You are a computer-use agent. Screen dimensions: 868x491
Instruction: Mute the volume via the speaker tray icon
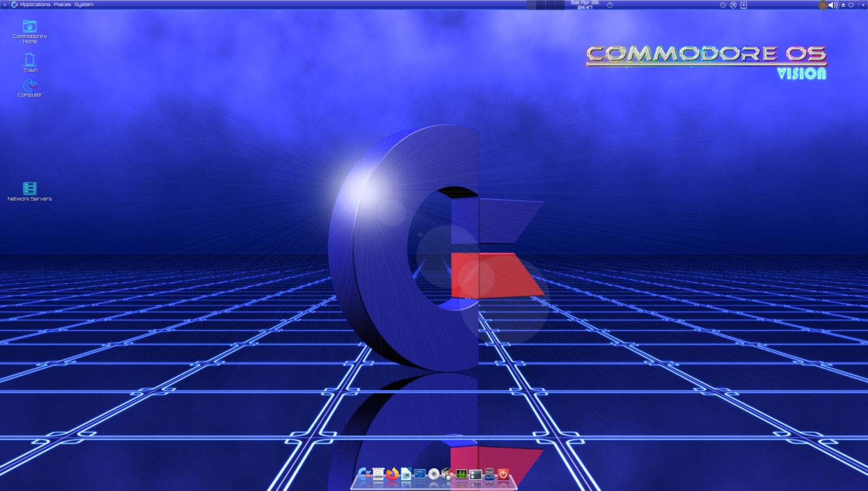pos(832,5)
